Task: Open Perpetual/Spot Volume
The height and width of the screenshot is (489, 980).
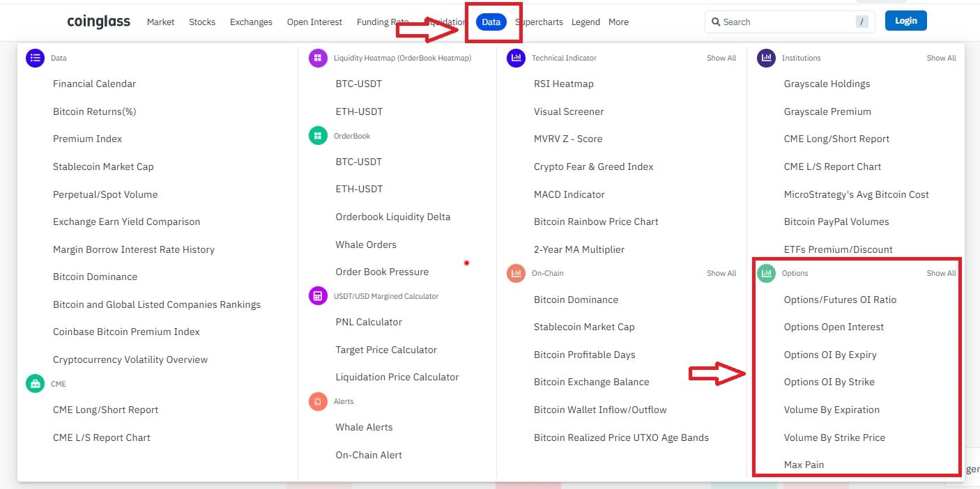Action: pos(105,194)
